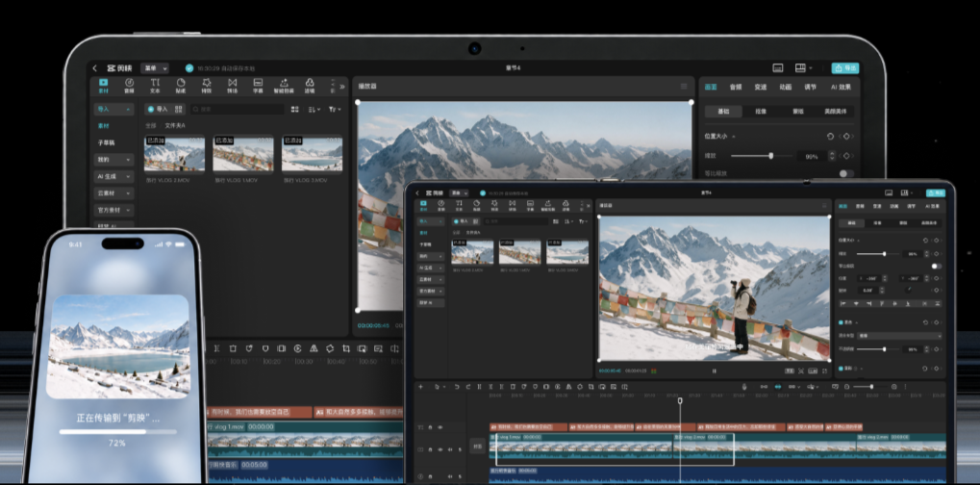Click the redo arrow in tablet timeline toolbar

[468, 387]
